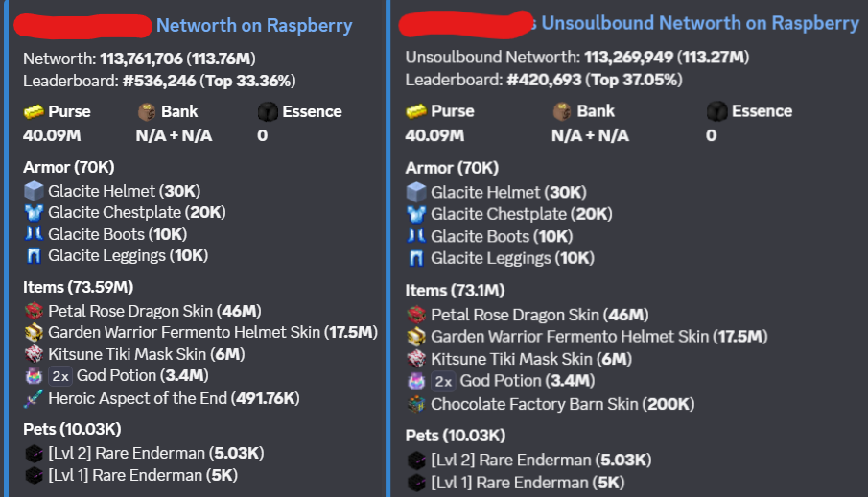Click the Lvl 2 Rare Enderman pet icon, left embed
The height and width of the screenshot is (497, 868).
tap(34, 453)
